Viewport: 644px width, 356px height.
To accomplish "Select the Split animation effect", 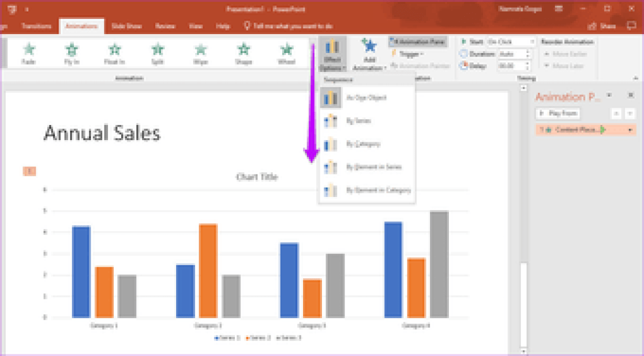I will pyautogui.click(x=157, y=54).
